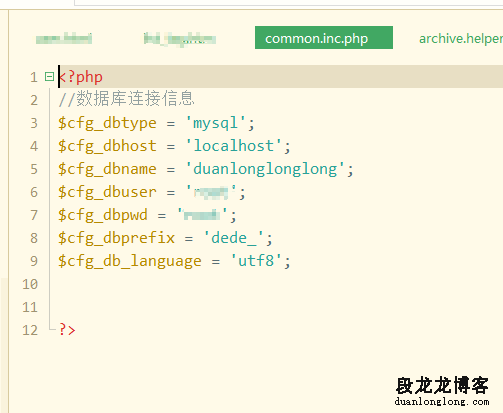Open the archive.helper tab

[461, 39]
